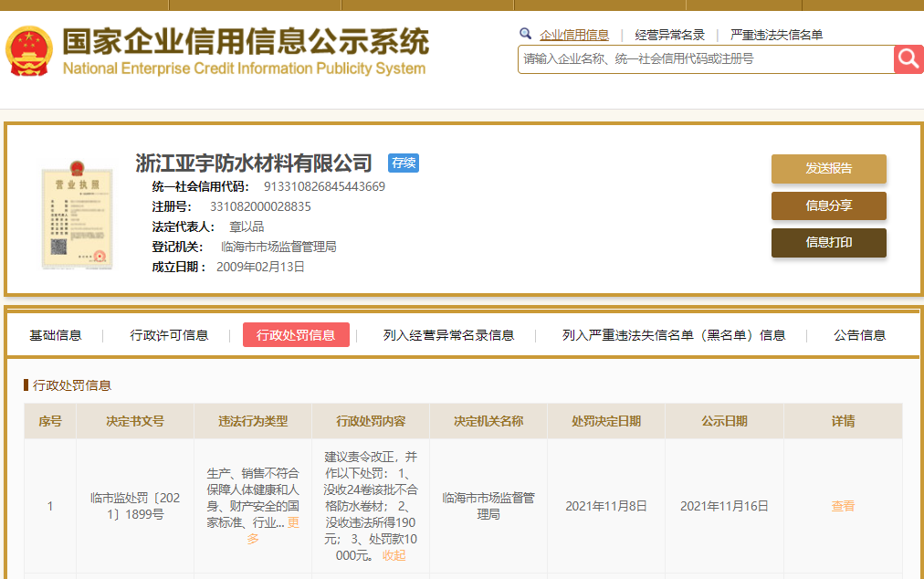Click the 信息打印 button

(828, 242)
